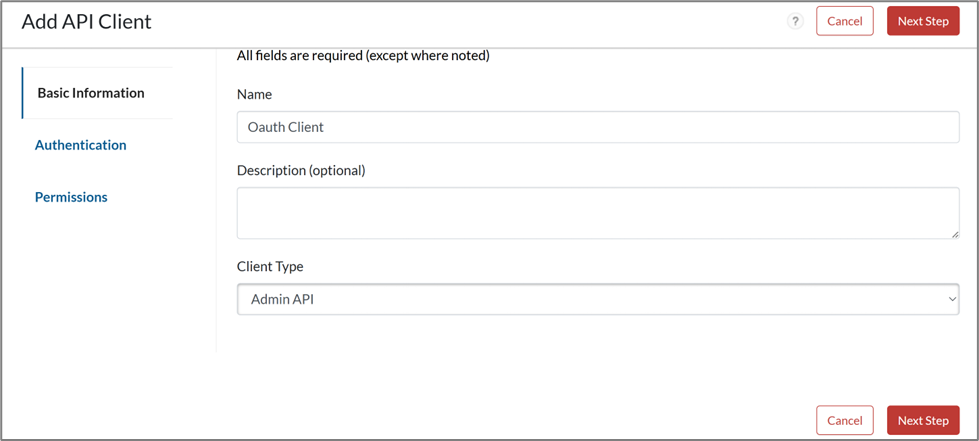Click the Name field label
979x441 pixels.
coord(254,94)
